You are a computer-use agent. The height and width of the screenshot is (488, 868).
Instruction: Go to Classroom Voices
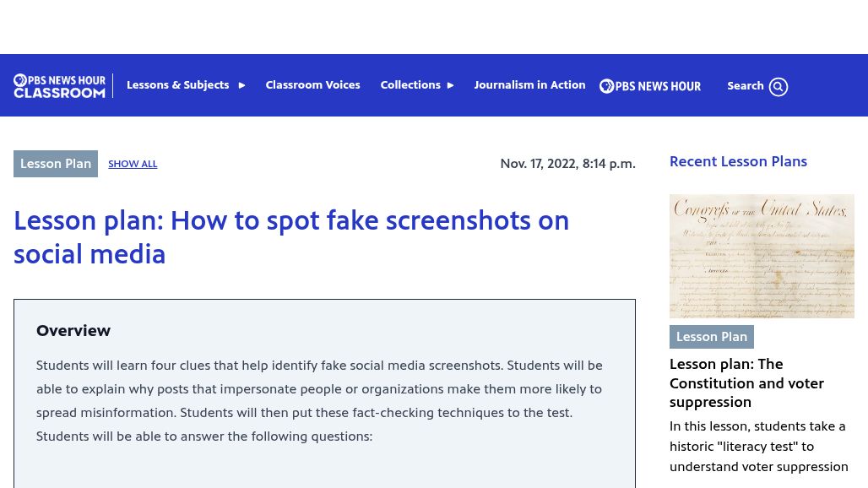[x=312, y=85]
